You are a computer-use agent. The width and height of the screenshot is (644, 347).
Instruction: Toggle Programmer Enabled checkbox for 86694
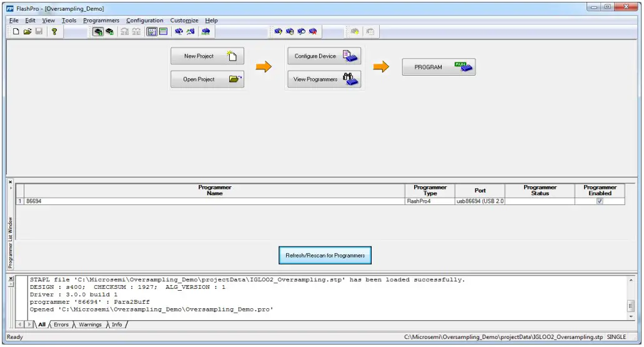[x=600, y=201]
